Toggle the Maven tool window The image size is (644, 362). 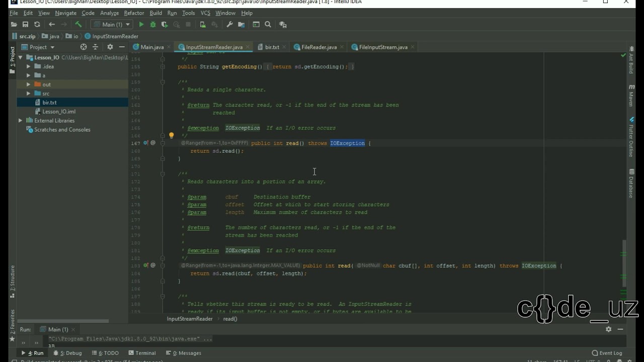pos(631,96)
